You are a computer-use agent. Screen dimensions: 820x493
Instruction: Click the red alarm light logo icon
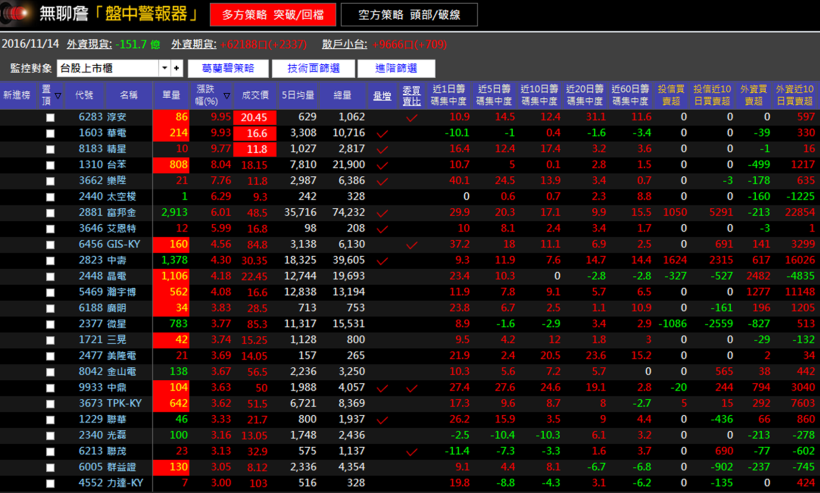point(17,14)
